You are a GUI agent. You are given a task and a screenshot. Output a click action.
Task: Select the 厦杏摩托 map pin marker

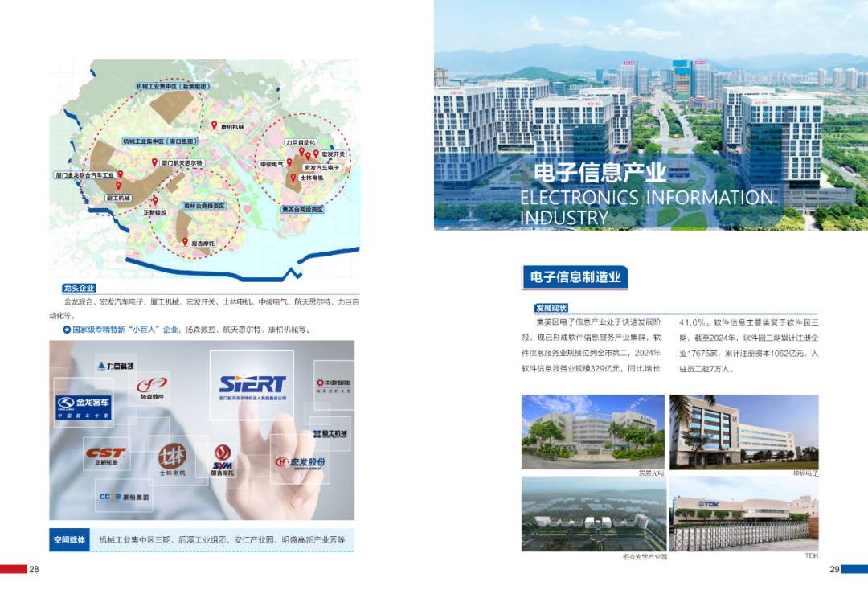(185, 241)
